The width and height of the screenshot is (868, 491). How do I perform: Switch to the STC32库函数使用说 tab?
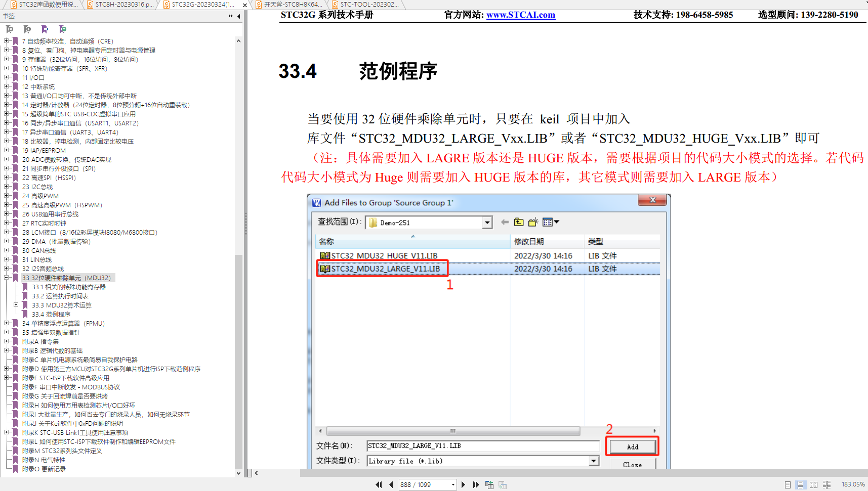click(x=45, y=5)
